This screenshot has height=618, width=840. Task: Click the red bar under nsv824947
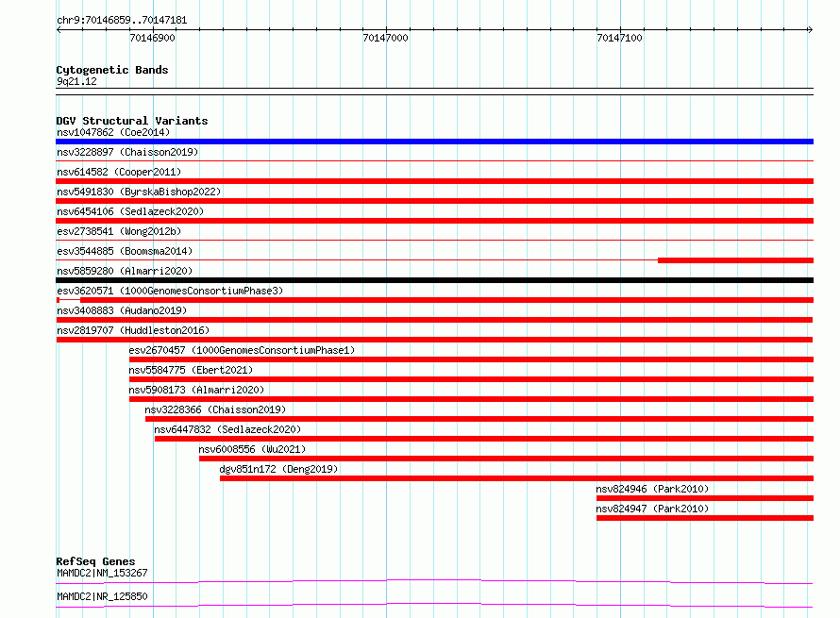(705, 518)
